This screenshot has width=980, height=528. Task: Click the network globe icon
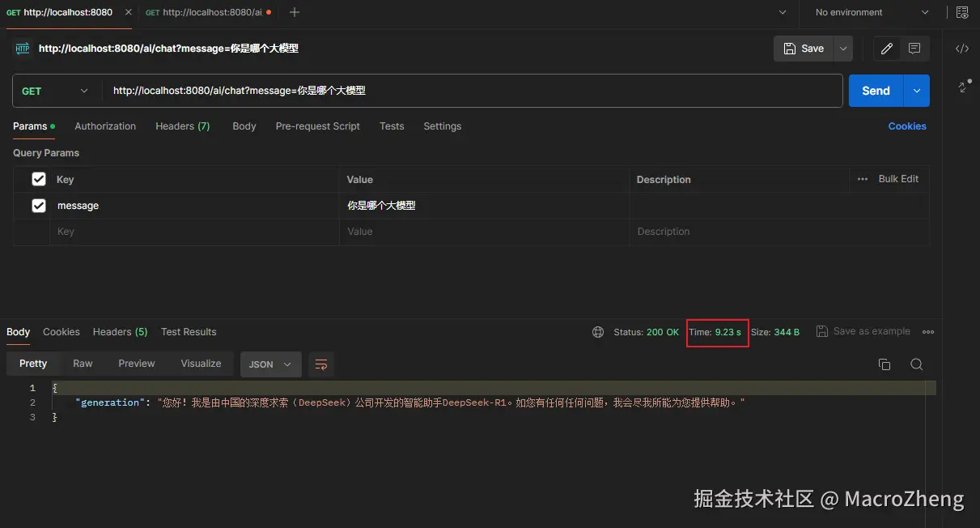point(598,332)
